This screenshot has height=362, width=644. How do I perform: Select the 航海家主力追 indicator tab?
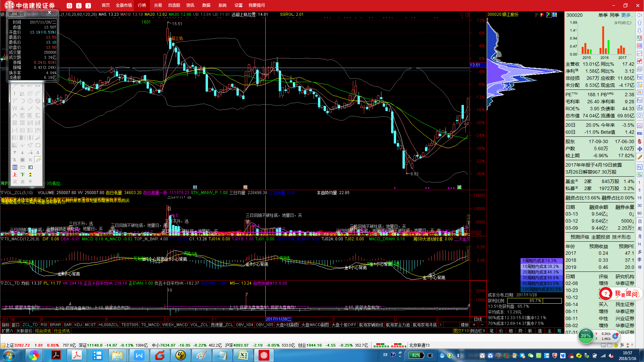pyautogui.click(x=398, y=325)
